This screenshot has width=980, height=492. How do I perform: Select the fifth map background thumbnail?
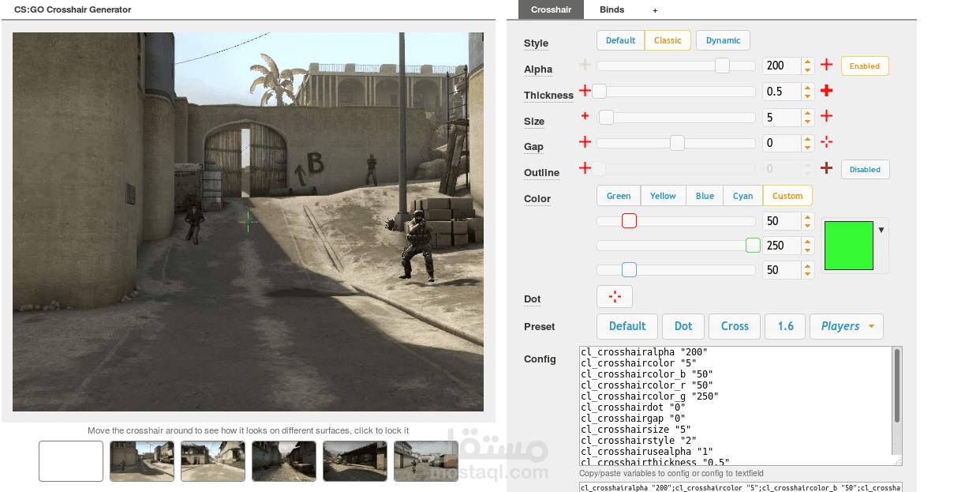pos(355,461)
